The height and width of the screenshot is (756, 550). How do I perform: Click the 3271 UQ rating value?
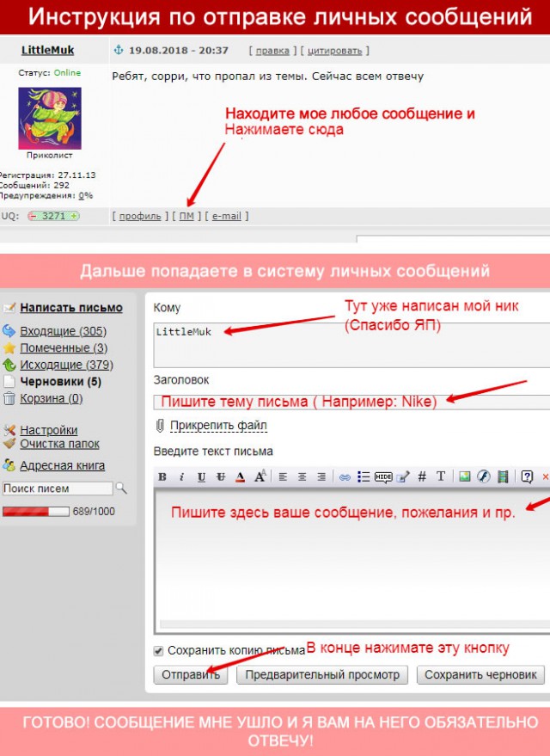pyautogui.click(x=53, y=216)
